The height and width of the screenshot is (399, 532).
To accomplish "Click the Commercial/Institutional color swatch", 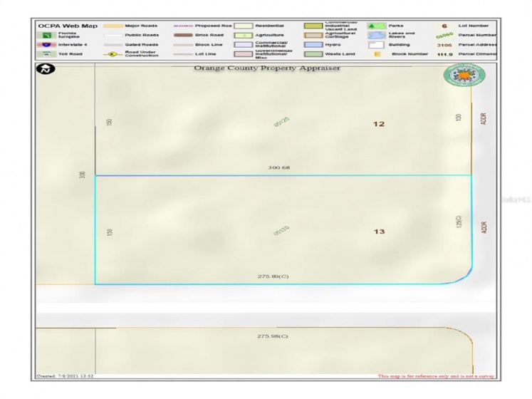I will click(244, 44).
